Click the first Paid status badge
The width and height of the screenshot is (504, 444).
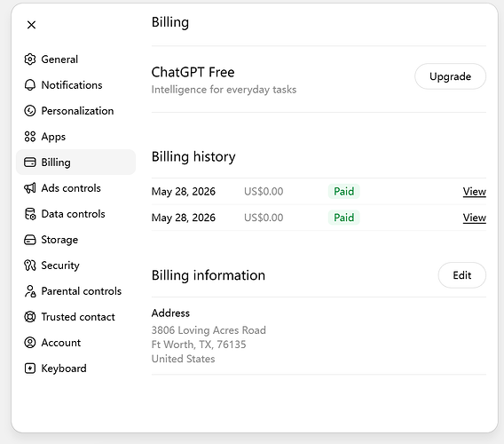pyautogui.click(x=343, y=192)
